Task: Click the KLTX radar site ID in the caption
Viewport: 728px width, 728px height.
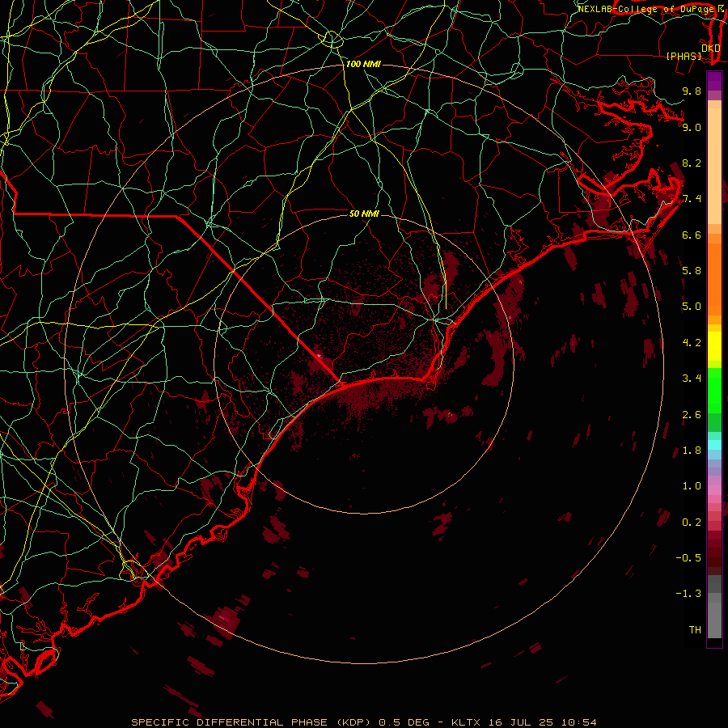Action: (468, 722)
